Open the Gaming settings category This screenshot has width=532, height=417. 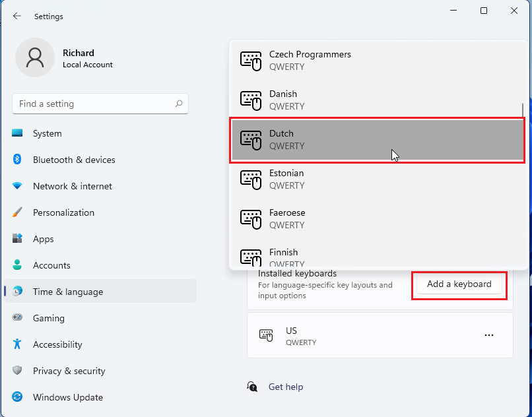pyautogui.click(x=49, y=318)
